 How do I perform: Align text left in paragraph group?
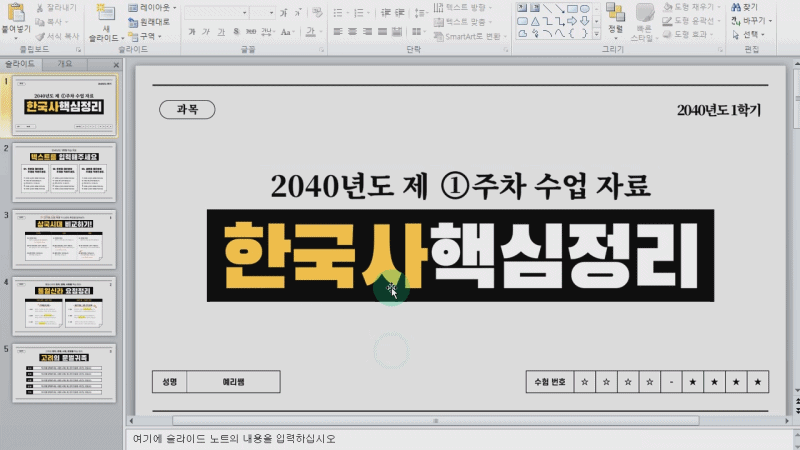coord(338,32)
